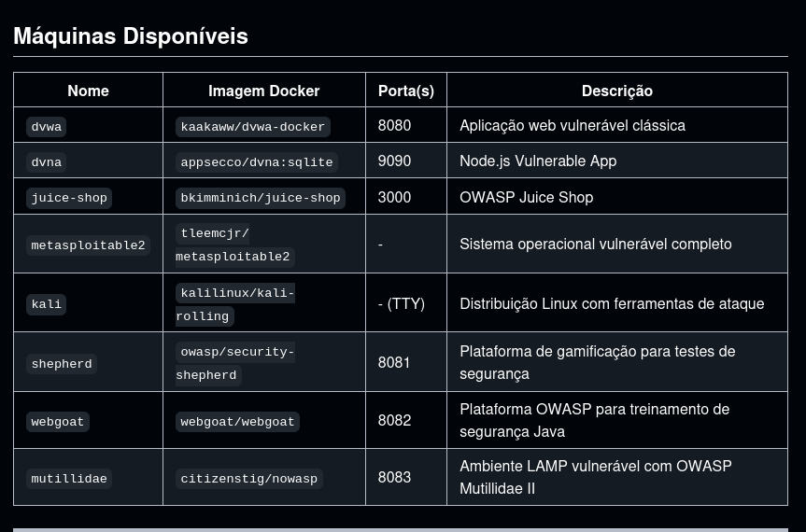806x532 pixels.
Task: Click the 'Máquinas Disponíveis' heading
Action: coord(131,36)
